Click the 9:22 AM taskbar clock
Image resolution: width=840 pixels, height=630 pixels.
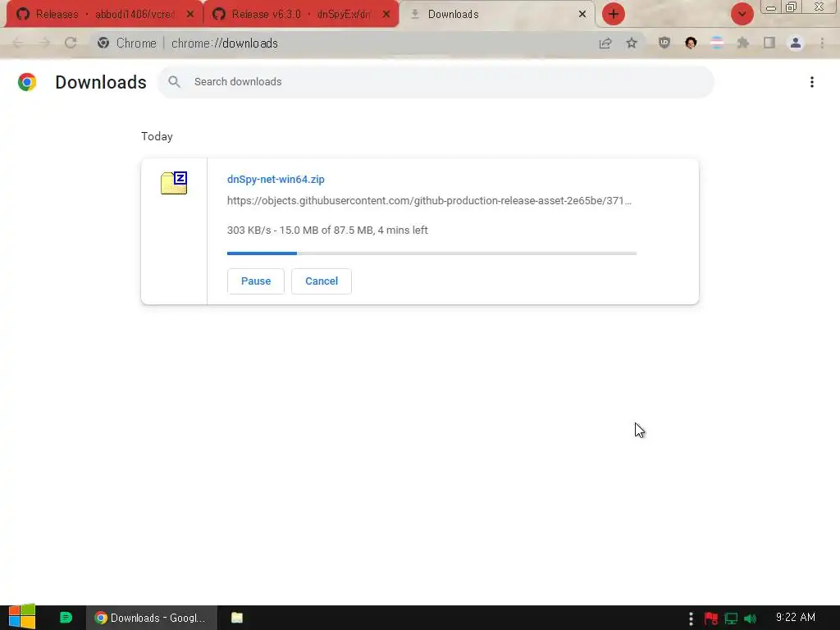click(796, 618)
